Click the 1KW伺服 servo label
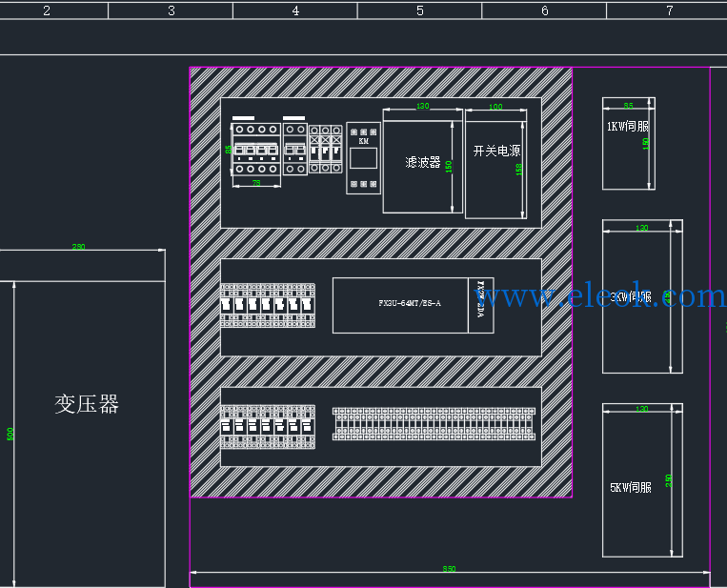 628,126
